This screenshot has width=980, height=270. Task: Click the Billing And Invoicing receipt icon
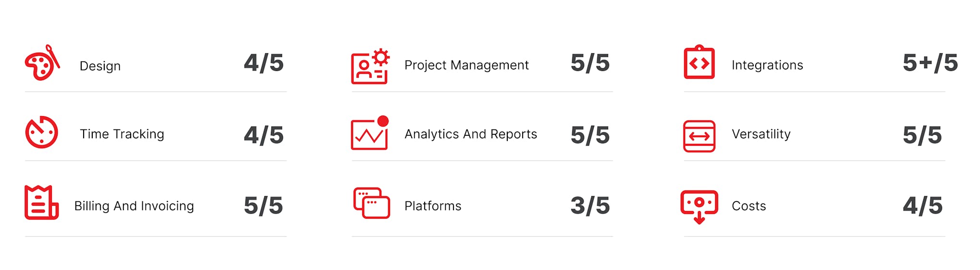(x=42, y=202)
